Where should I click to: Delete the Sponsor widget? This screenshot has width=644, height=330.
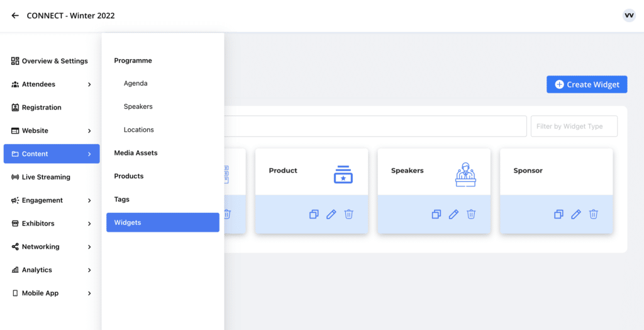click(594, 214)
